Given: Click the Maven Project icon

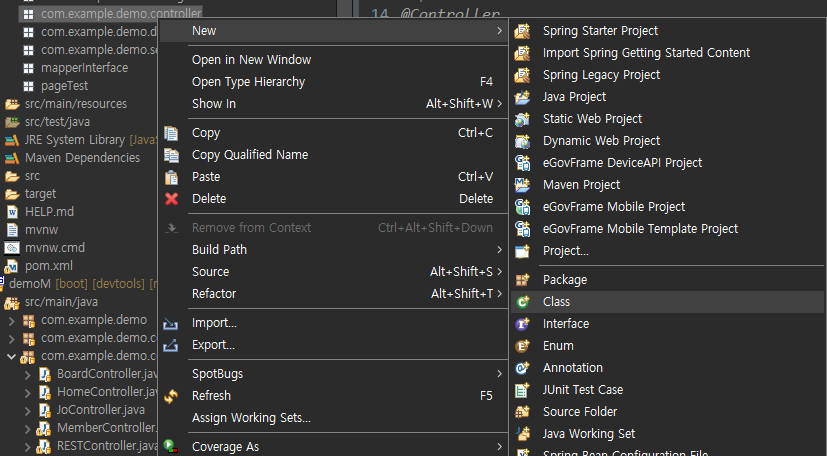Looking at the screenshot, I should 522,185.
